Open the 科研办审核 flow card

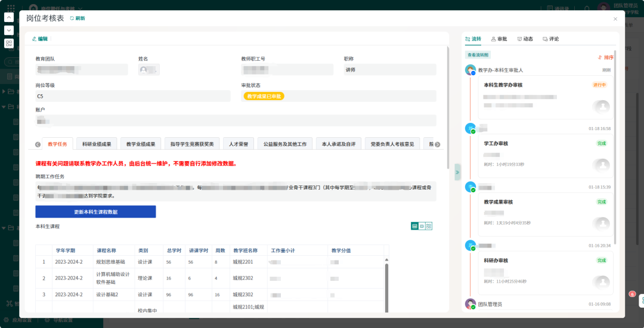coord(546,273)
